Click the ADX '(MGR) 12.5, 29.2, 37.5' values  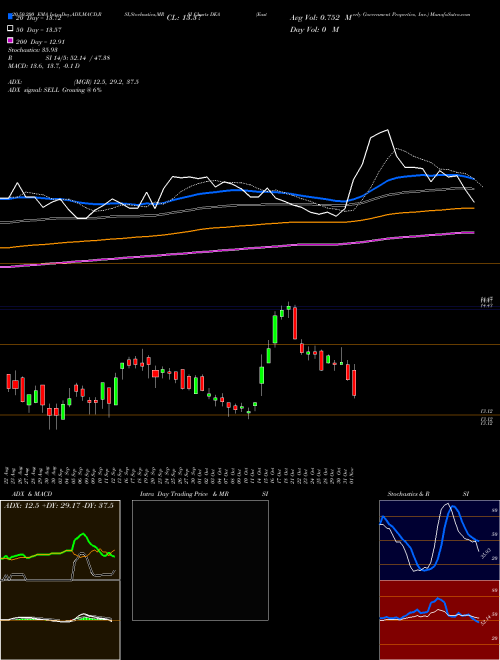pos(106,82)
